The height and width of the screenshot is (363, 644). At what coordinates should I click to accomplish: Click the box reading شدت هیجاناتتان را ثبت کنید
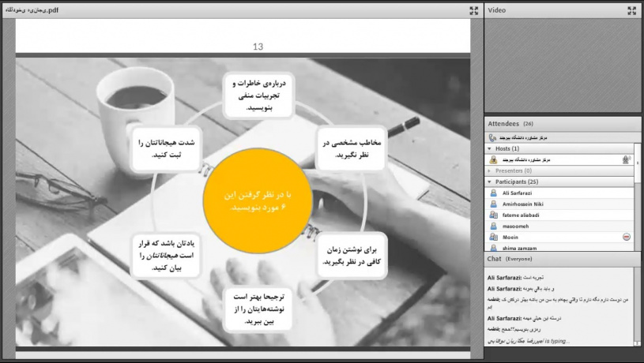coord(166,148)
